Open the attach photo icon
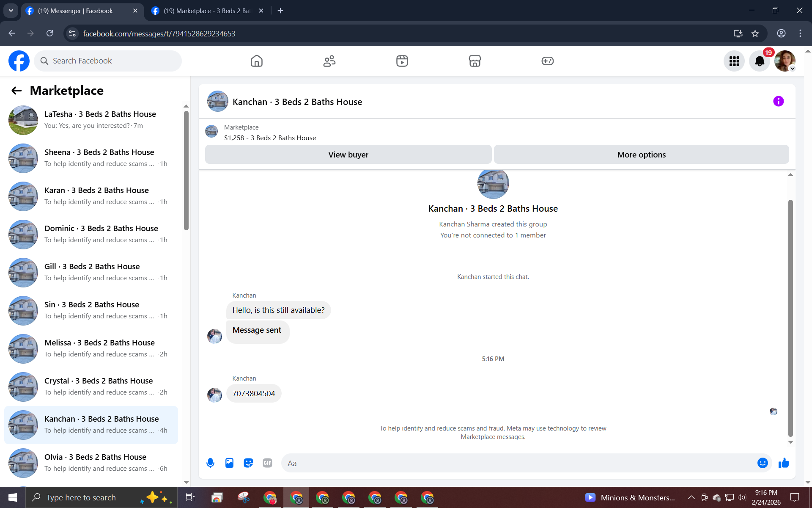 pos(229,463)
